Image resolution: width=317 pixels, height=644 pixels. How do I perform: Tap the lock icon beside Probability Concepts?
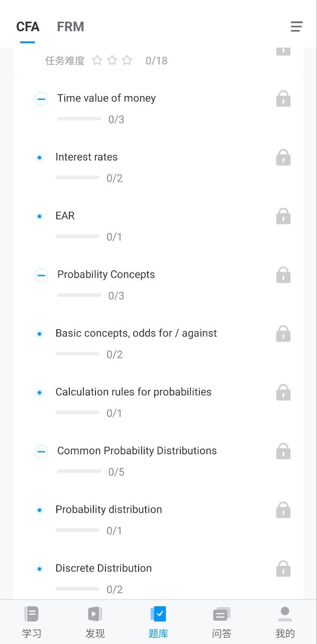click(283, 275)
